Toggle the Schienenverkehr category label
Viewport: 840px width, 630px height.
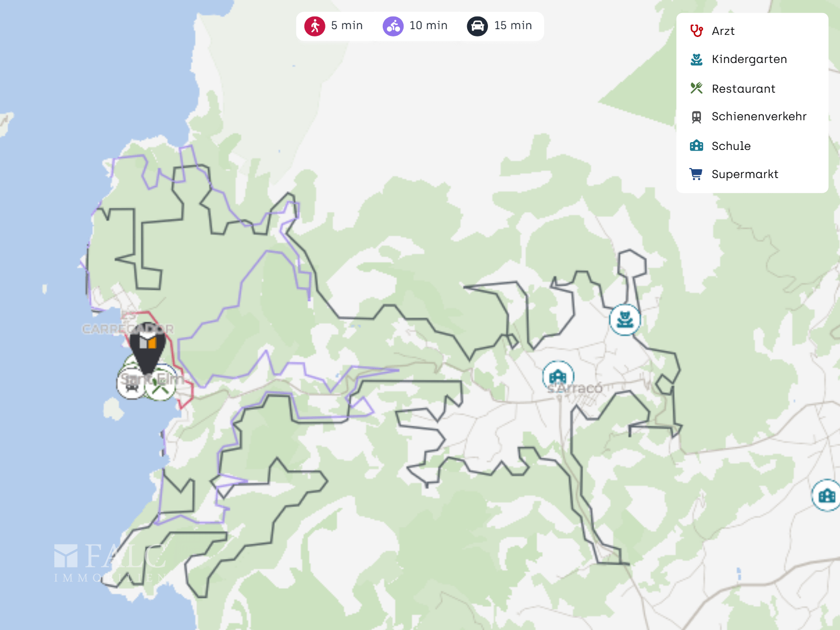point(759,117)
